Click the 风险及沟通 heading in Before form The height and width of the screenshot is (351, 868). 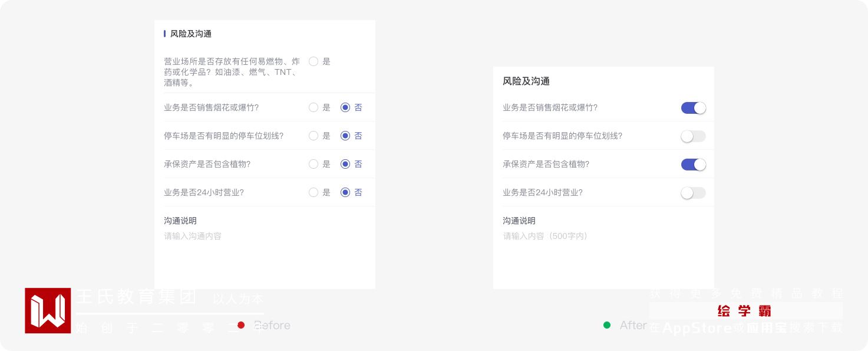191,34
